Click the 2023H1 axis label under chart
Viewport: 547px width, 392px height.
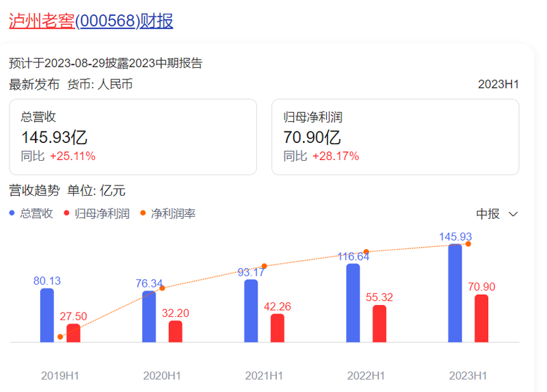click(468, 376)
